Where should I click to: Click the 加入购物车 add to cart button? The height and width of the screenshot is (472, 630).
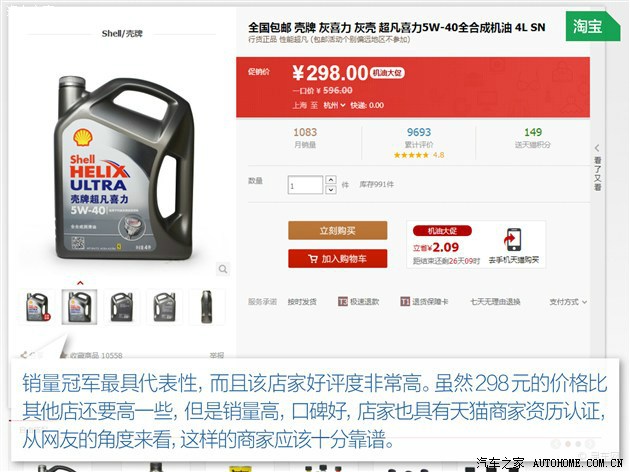click(338, 259)
